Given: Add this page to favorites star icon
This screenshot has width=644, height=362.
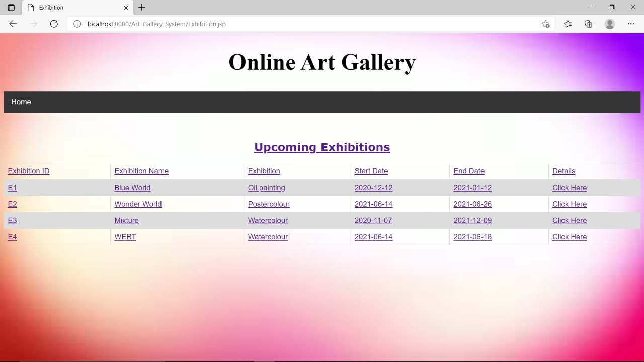Looking at the screenshot, I should [545, 24].
